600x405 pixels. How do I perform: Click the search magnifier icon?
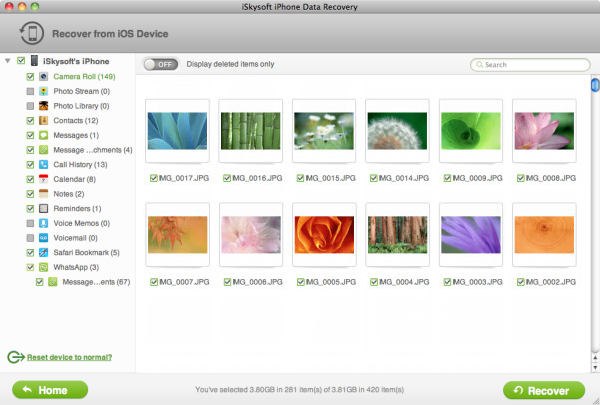[479, 65]
